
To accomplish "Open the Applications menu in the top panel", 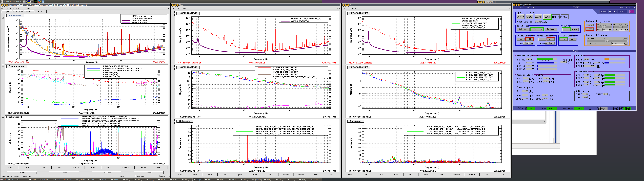I will click(x=10, y=2).
